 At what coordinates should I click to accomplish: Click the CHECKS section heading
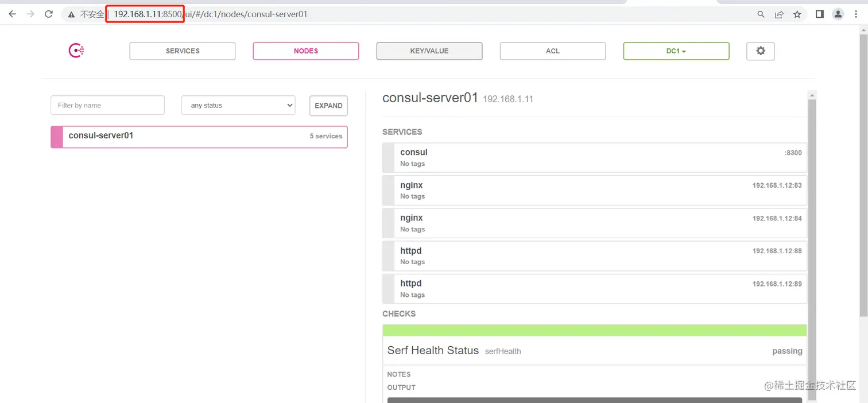click(399, 314)
